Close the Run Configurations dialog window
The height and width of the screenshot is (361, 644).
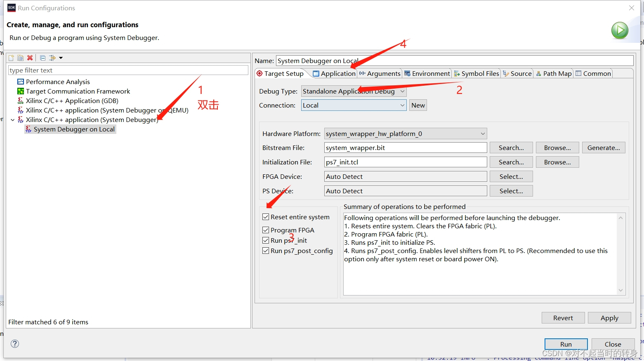(x=631, y=8)
